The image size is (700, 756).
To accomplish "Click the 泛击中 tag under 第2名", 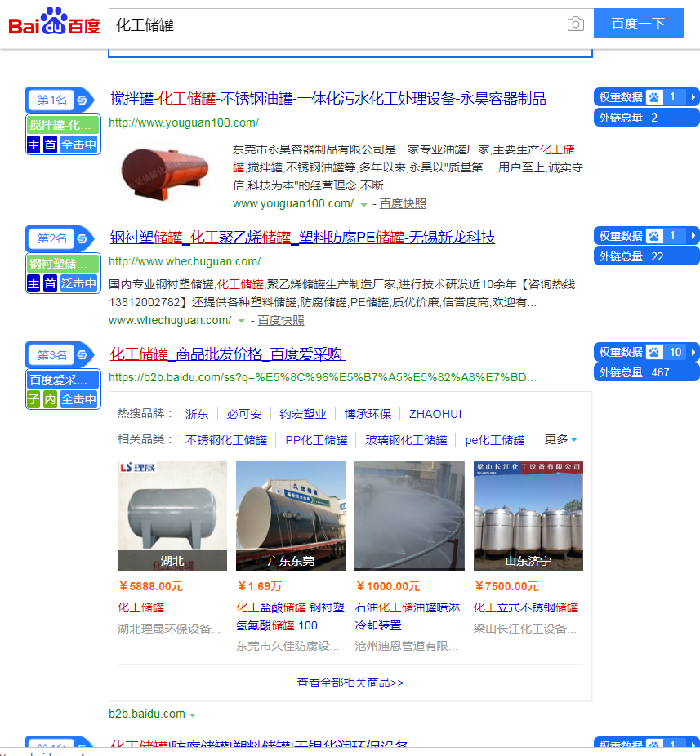I will coord(79,283).
